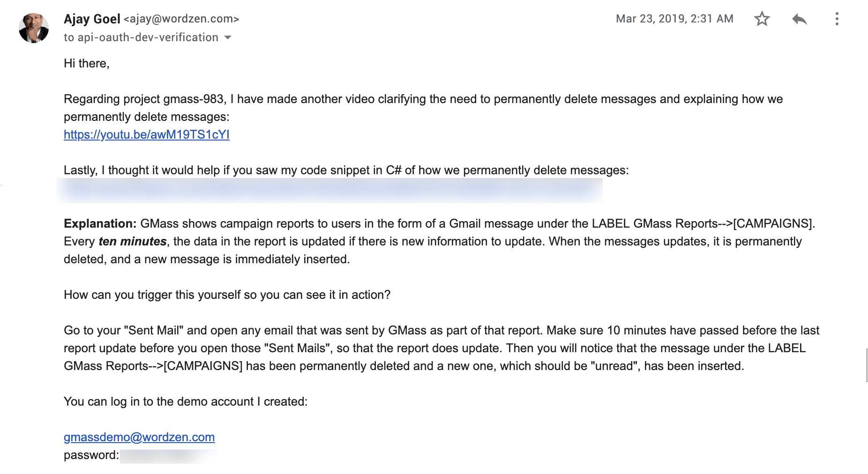The height and width of the screenshot is (474, 868).
Task: Click Ajay Goel's profile avatar
Action: [34, 28]
